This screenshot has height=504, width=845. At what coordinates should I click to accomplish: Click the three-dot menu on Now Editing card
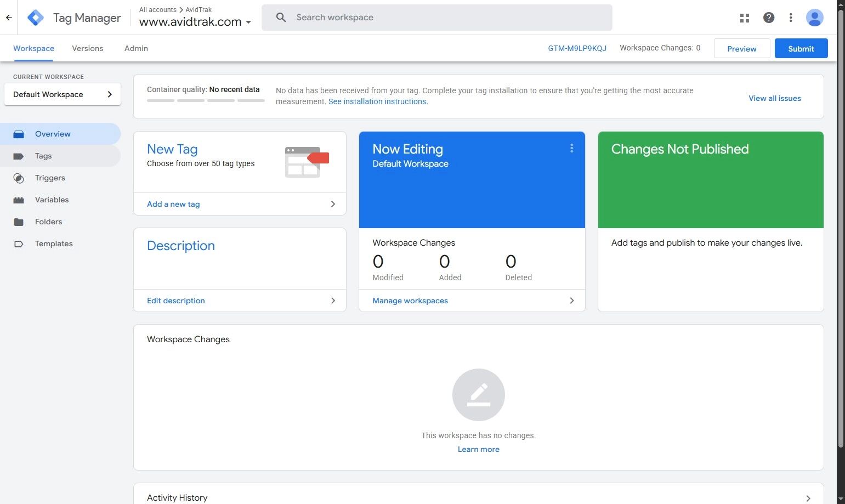pyautogui.click(x=571, y=148)
